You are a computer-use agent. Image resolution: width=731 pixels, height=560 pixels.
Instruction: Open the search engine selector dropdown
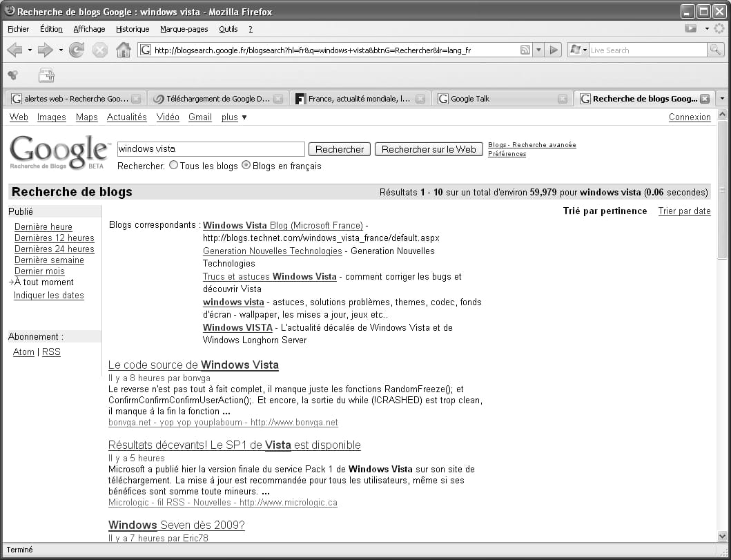click(578, 50)
